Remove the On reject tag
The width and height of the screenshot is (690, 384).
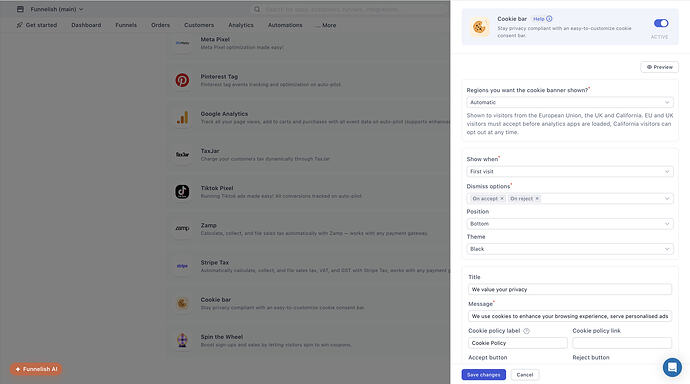pyautogui.click(x=537, y=198)
